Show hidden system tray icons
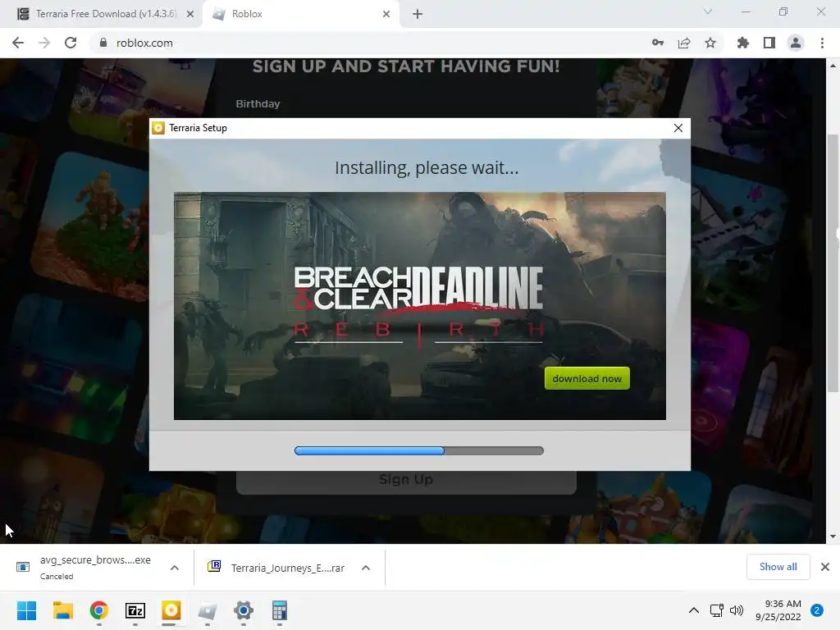The image size is (840, 630). 694,610
